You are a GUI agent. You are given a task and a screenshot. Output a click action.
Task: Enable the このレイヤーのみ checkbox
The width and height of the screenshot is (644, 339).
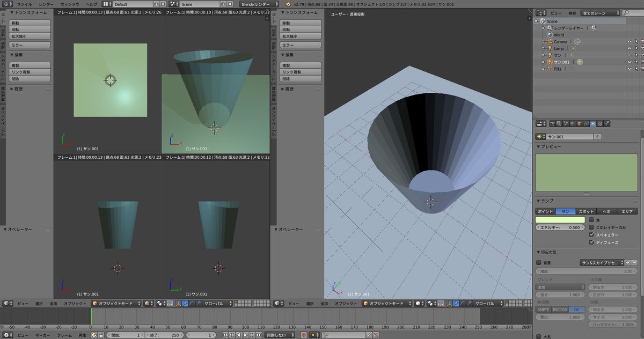(x=592, y=227)
